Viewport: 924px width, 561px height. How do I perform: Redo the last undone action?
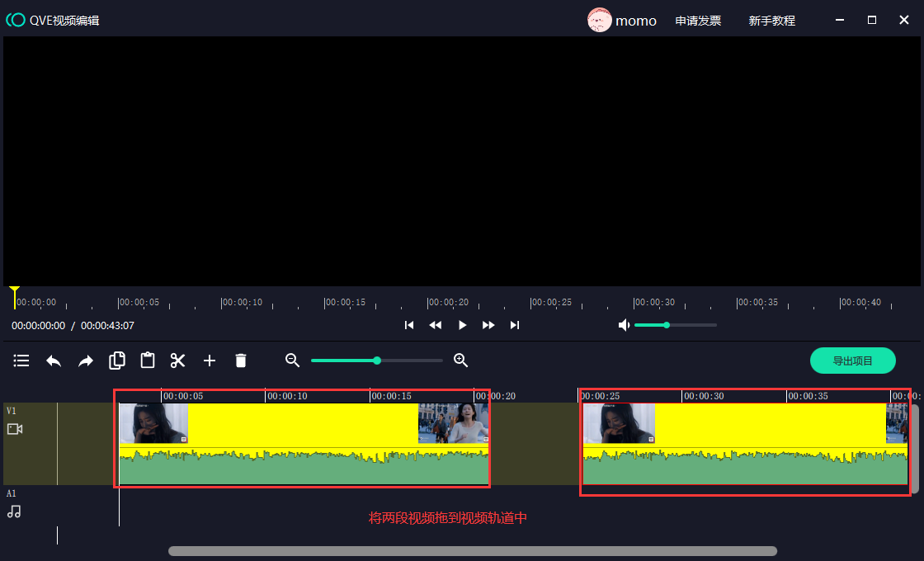pyautogui.click(x=86, y=361)
